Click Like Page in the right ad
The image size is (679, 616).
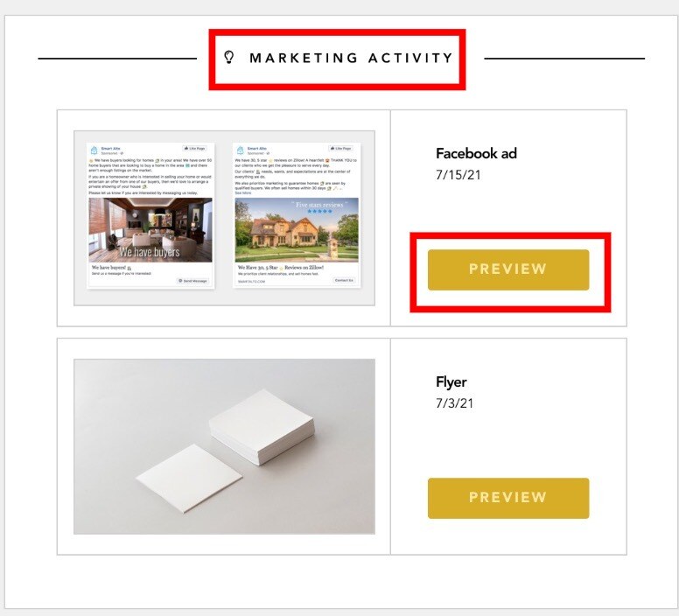click(340, 149)
